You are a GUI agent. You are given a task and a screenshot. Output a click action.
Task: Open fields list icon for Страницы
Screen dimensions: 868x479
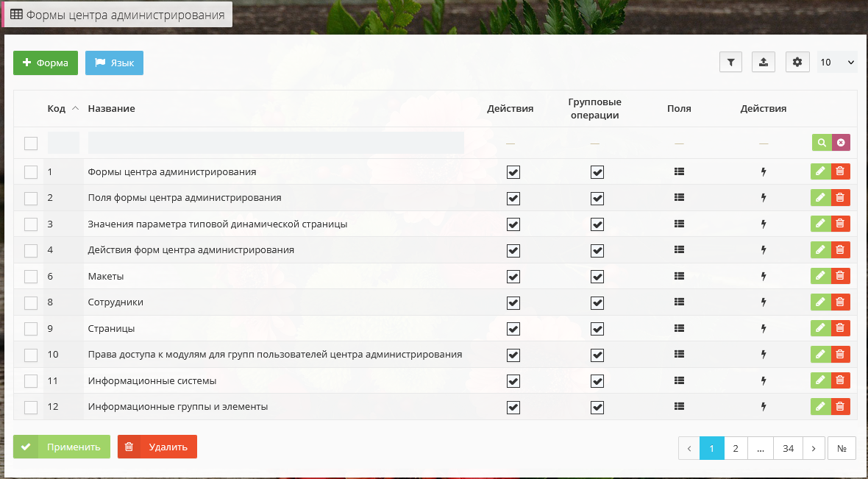point(679,328)
